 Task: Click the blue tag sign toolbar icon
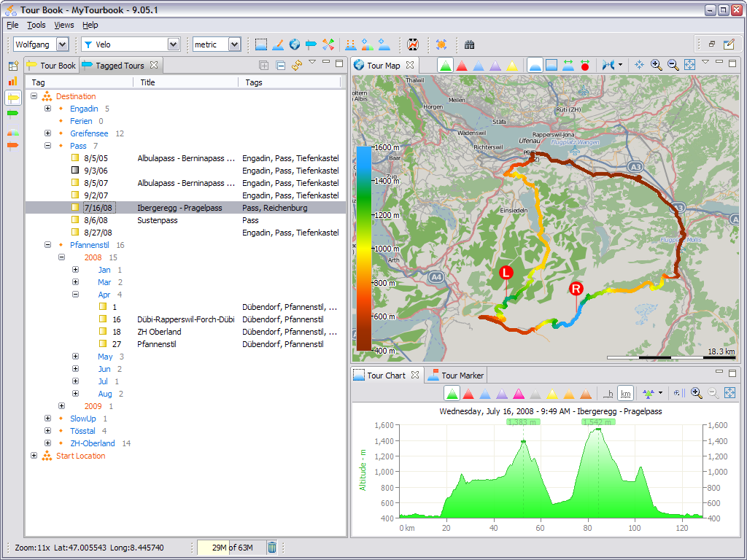311,44
